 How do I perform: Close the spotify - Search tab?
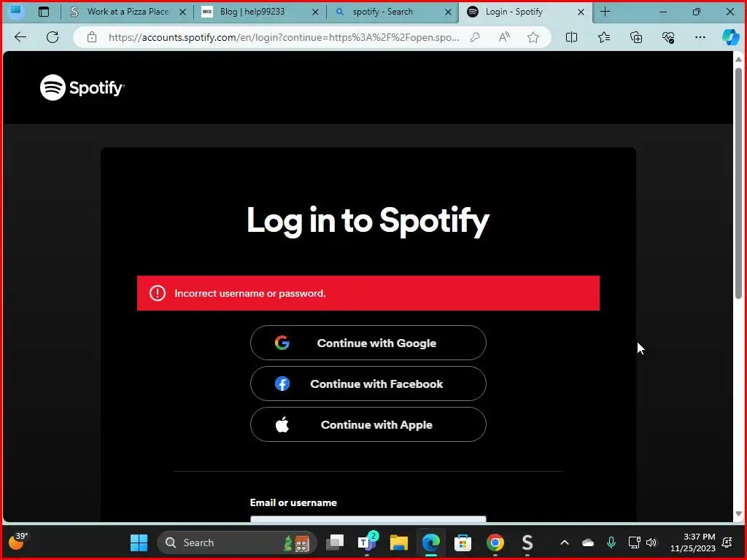coord(448,12)
